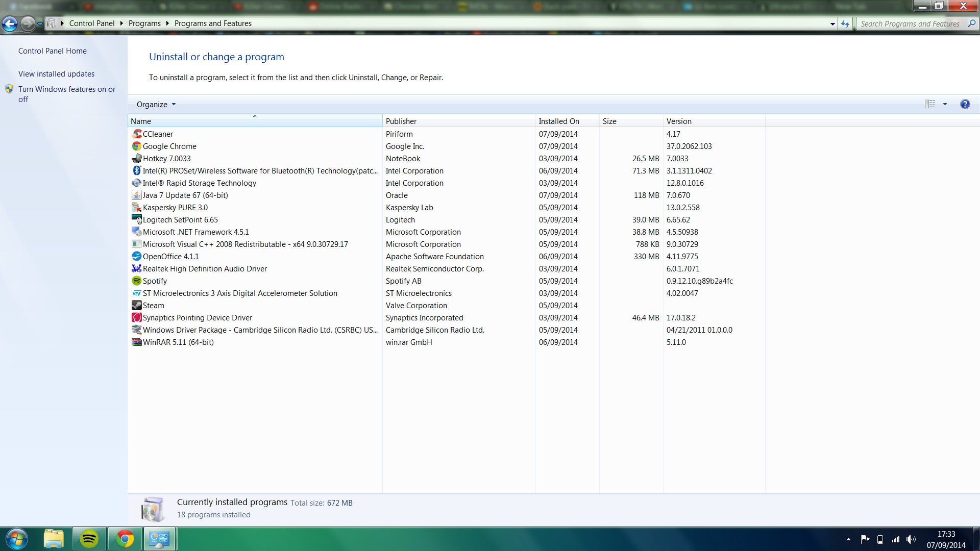Image resolution: width=980 pixels, height=551 pixels.
Task: Expand the arrow after Control Panel breadcrumb
Action: tap(121, 23)
